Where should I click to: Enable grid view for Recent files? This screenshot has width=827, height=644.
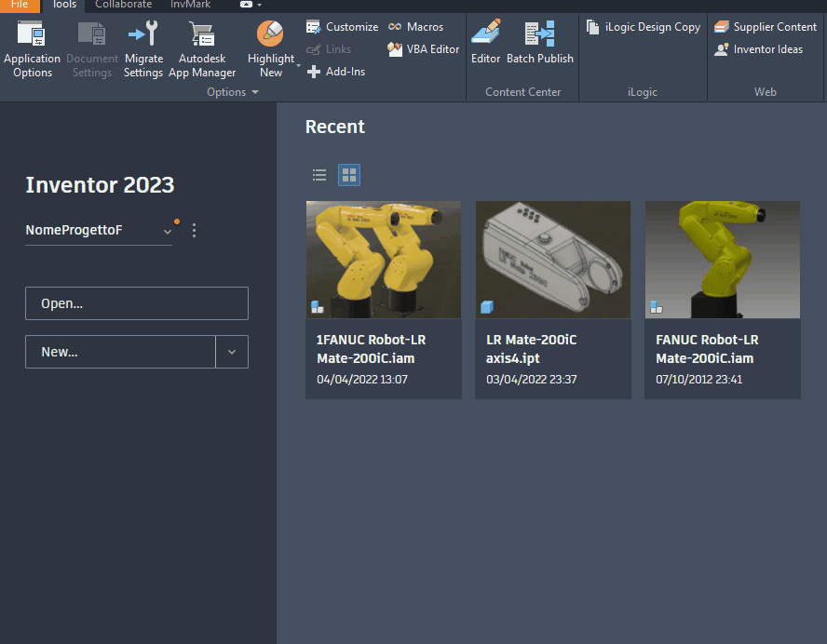point(348,174)
